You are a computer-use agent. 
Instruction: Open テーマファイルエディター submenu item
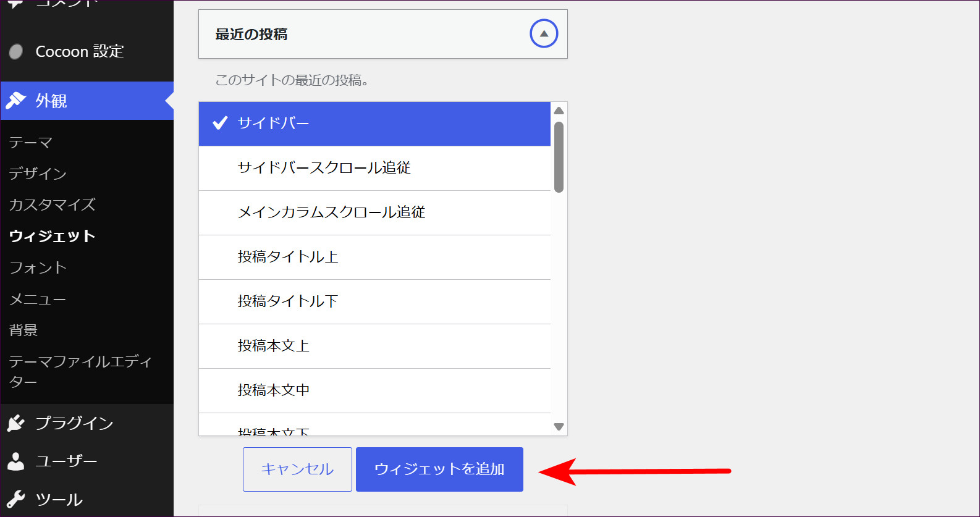click(x=80, y=371)
